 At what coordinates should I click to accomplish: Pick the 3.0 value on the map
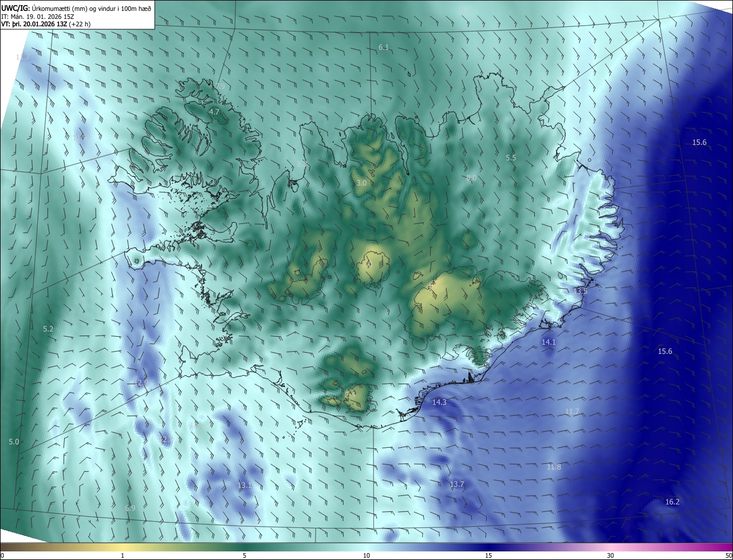click(361, 183)
